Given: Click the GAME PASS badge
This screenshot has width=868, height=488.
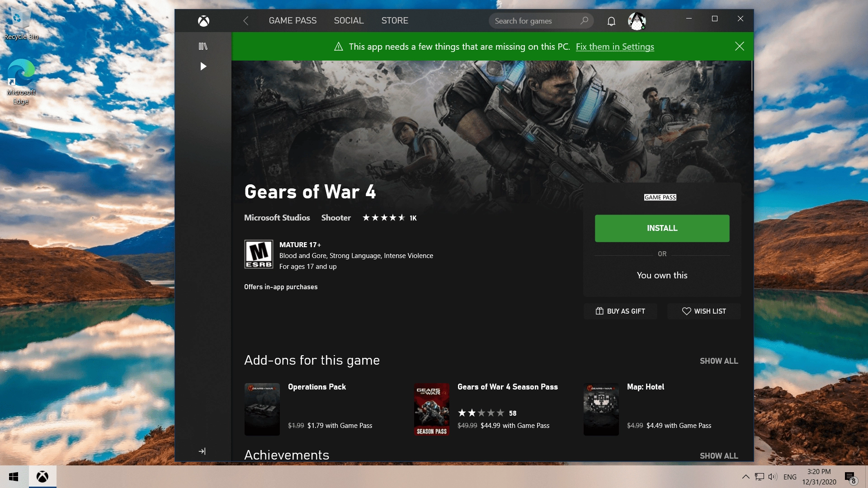Looking at the screenshot, I should [x=660, y=197].
